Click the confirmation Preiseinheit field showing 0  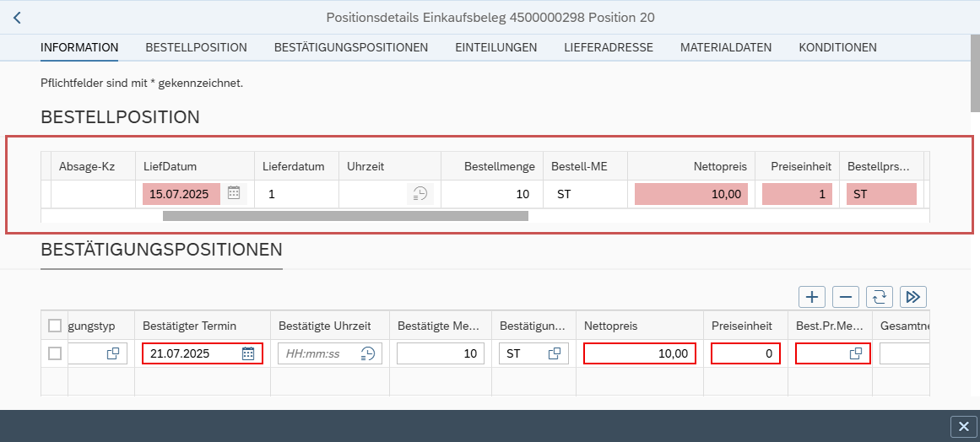(746, 354)
